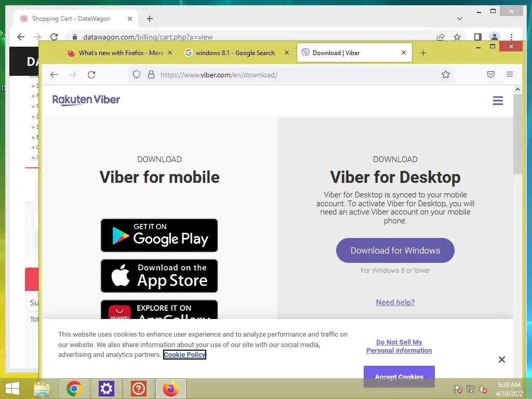Dismiss the cookie banner with X

(x=502, y=360)
